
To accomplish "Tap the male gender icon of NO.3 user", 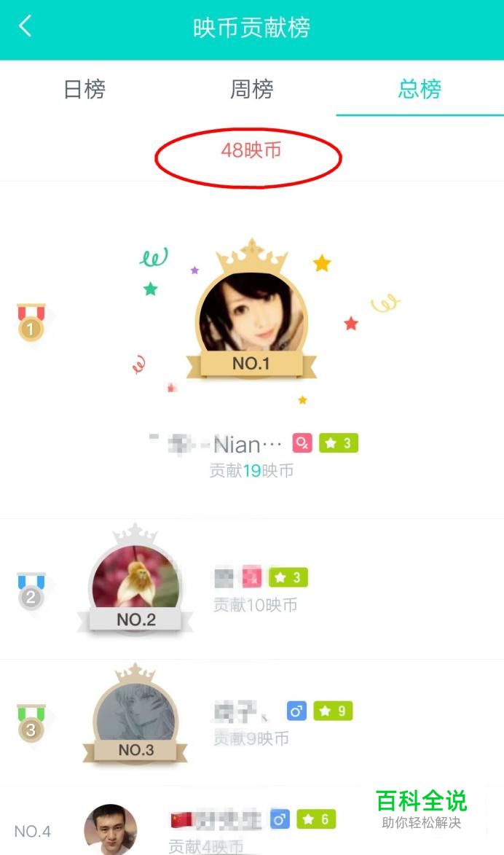I will point(296,711).
